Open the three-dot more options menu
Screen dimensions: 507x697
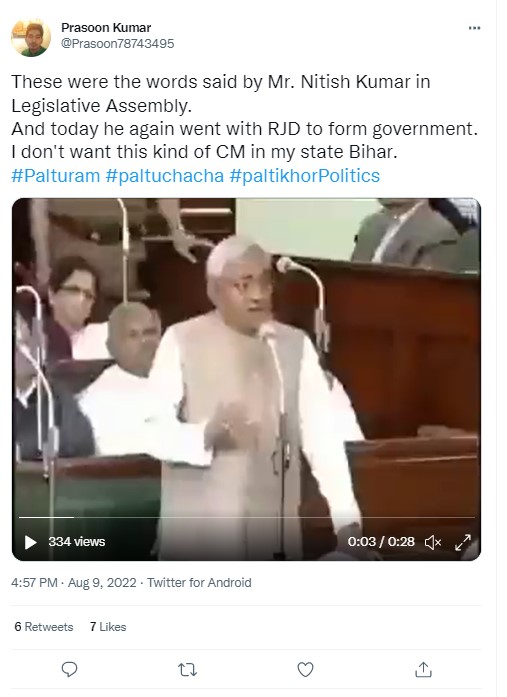tap(474, 28)
